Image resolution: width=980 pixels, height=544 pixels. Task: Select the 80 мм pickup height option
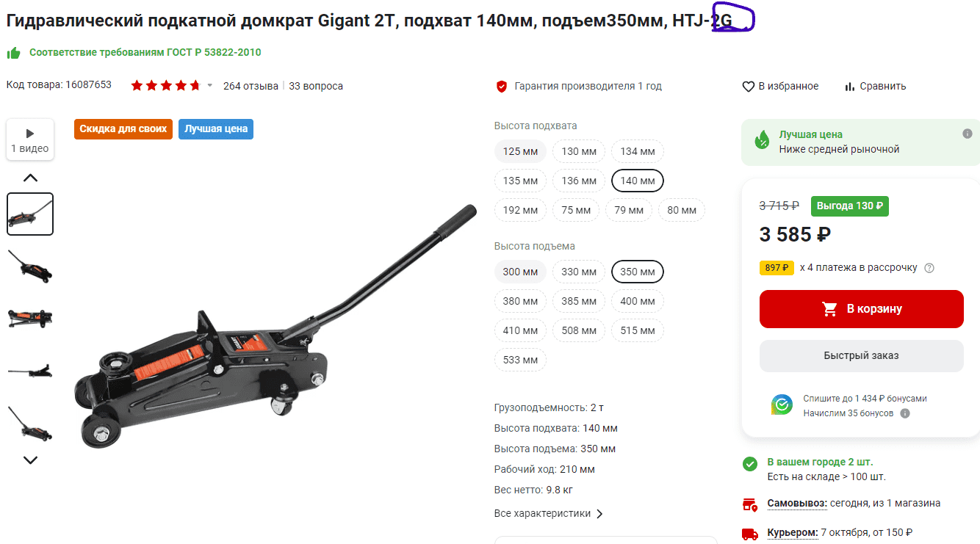pos(682,210)
